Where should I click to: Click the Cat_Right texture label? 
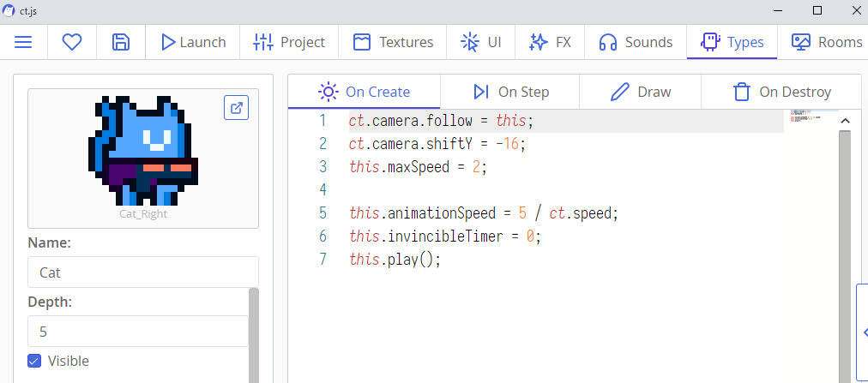tap(143, 214)
